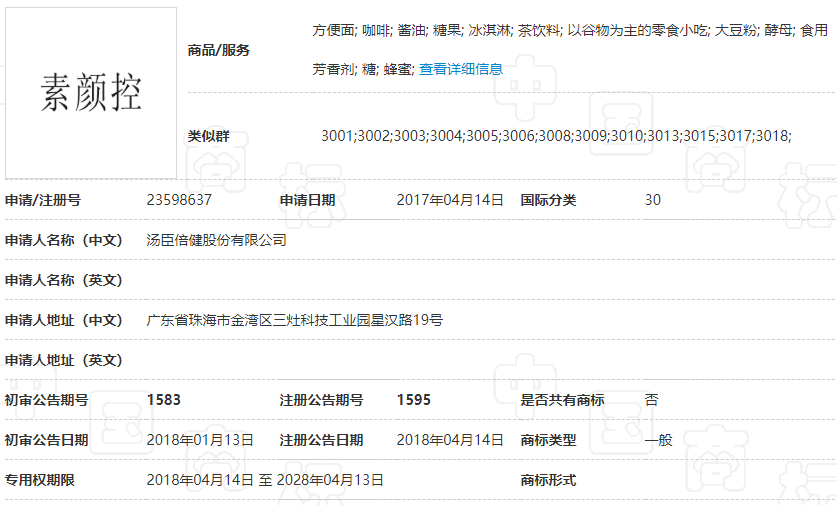Viewport: 837px width, 505px height.
Task: Click the goods text 芳香剂; 糖; 蜂蜜
Action: pyautogui.click(x=362, y=69)
